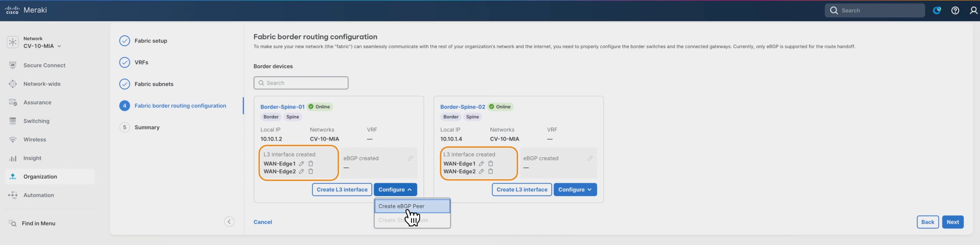Click the Network hub icon beside CV-10-MIA
The height and width of the screenshot is (245, 980).
tap(13, 42)
